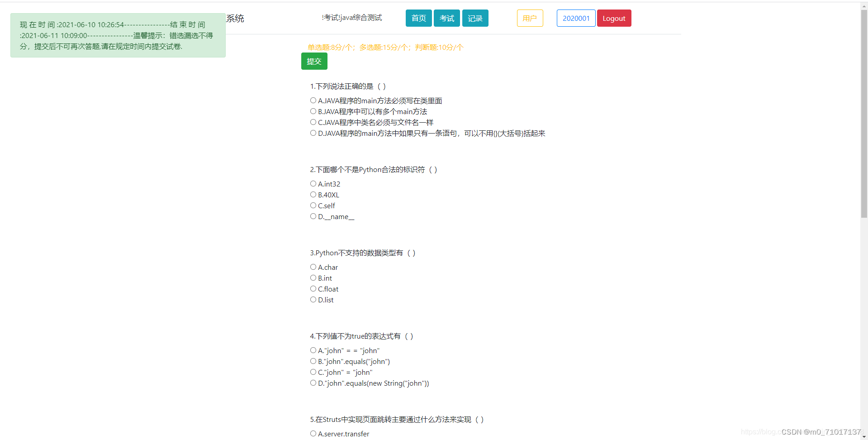The width and height of the screenshot is (868, 440).
Task: Click the 提交 submit button
Action: tap(314, 61)
